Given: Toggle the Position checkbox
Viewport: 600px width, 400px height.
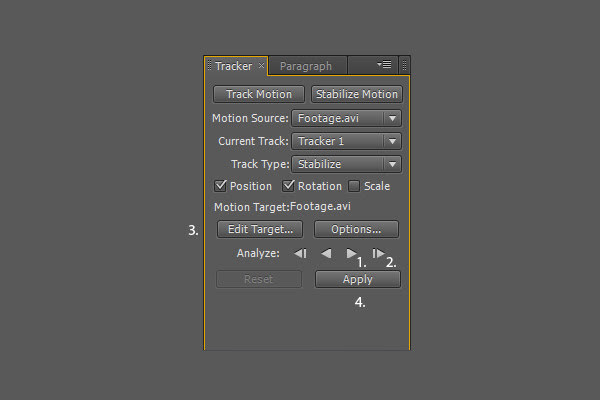Looking at the screenshot, I should pos(220,186).
